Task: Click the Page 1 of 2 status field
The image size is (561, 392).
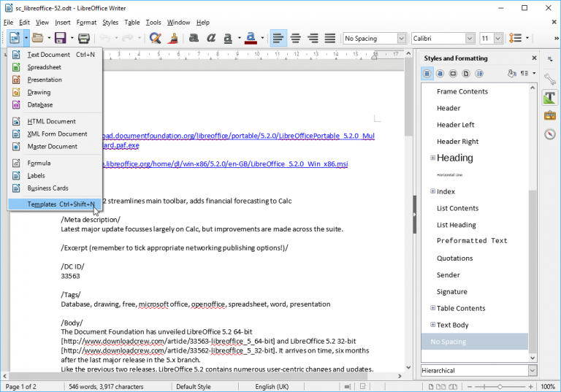Action: pos(20,387)
